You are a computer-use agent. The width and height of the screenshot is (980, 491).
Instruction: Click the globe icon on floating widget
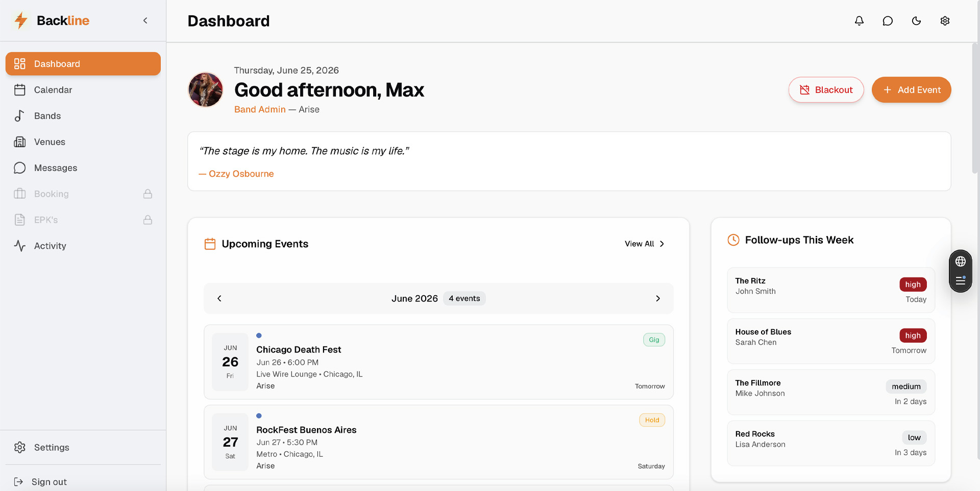pos(961,262)
